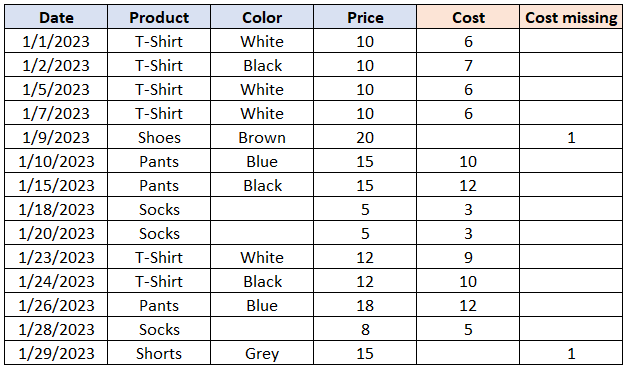The width and height of the screenshot is (627, 367).
Task: Select the Product header cell
Action: pyautogui.click(x=159, y=17)
